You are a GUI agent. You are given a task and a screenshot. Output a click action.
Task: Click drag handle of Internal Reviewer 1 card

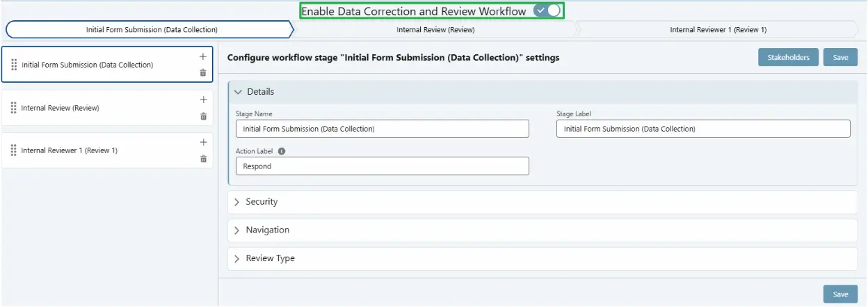coord(14,150)
